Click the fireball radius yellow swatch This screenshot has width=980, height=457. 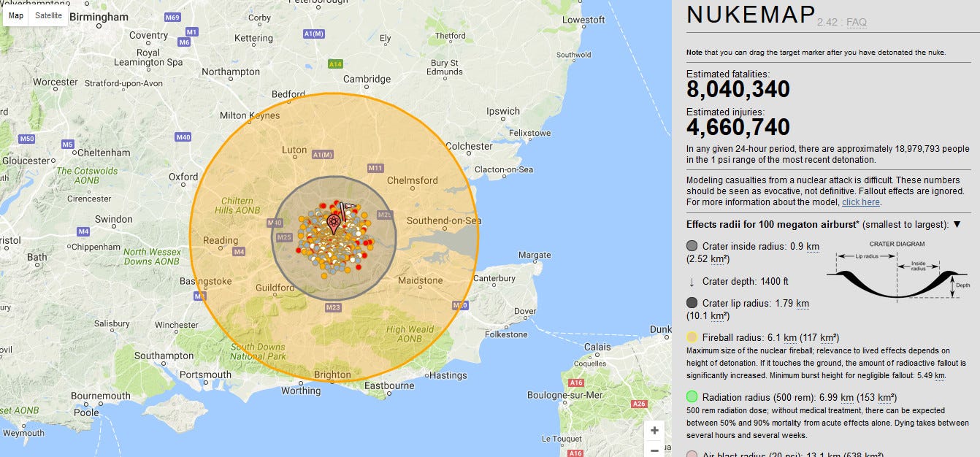(x=692, y=338)
